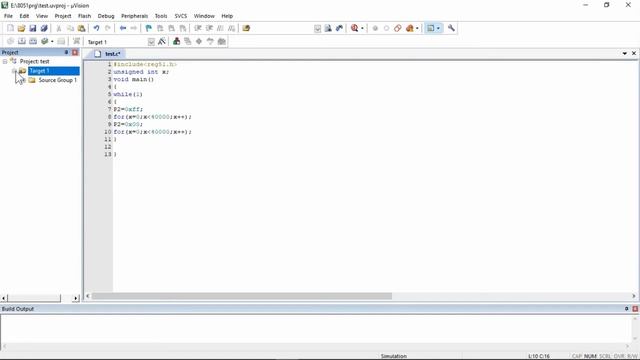This screenshot has height=360, width=640.
Task: Collapse the Target 1 tree node
Action: coord(14,71)
